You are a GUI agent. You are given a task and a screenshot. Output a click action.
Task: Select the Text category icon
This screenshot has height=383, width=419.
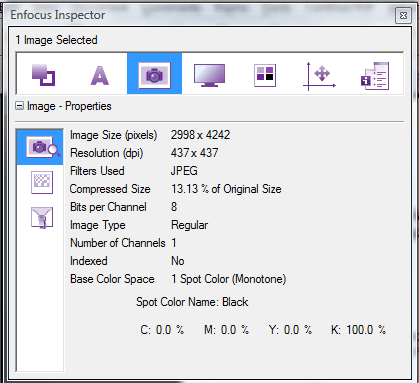[100, 75]
